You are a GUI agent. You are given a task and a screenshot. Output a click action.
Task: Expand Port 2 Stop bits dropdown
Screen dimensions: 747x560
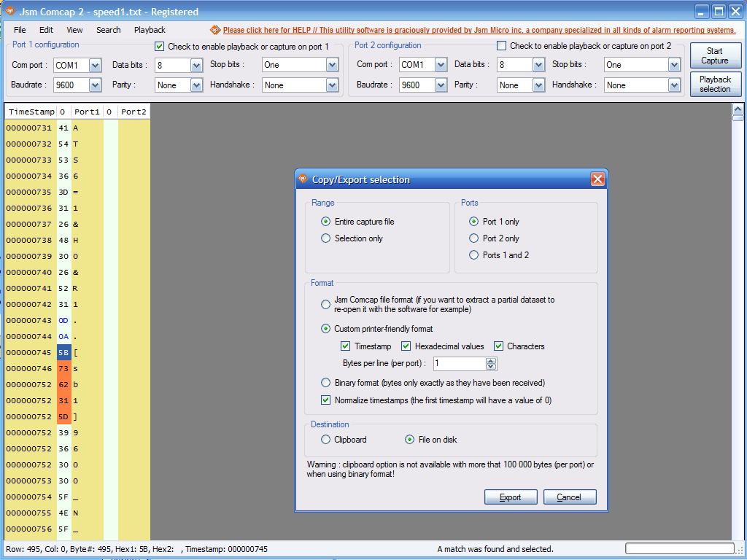coord(673,65)
